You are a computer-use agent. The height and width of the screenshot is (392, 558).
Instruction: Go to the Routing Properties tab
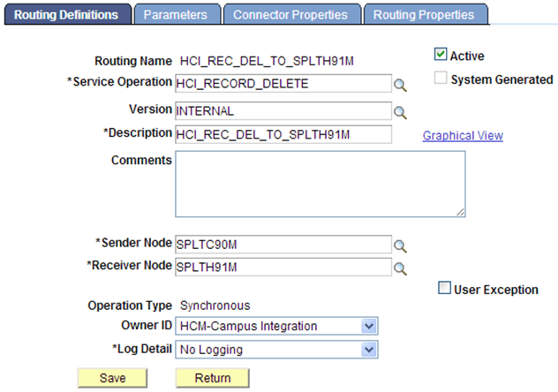coord(424,15)
